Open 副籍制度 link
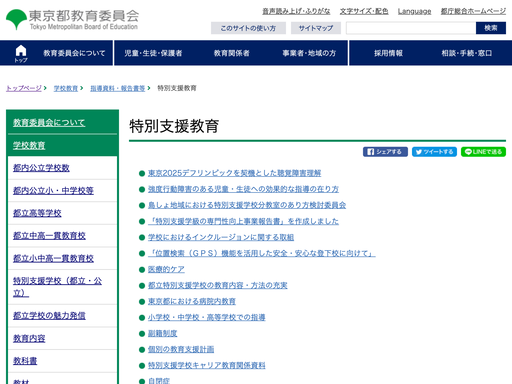Viewport: 512px width, 384px height. coord(163,333)
